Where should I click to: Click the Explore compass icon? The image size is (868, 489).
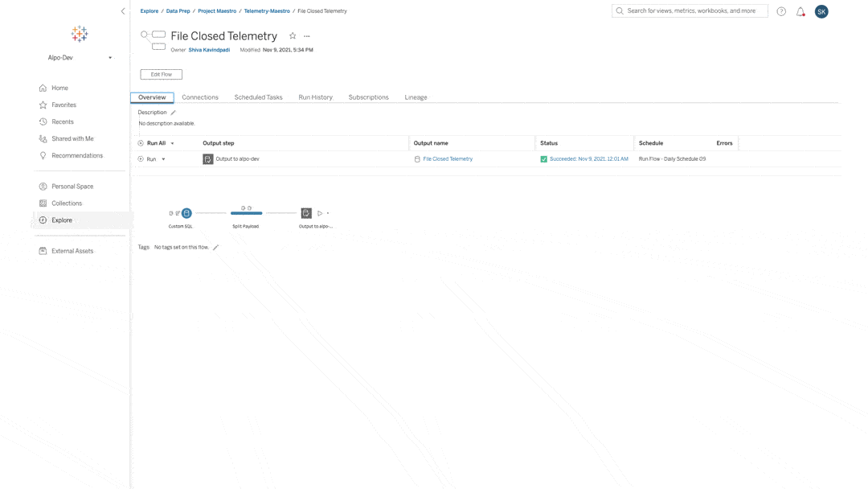coord(43,220)
